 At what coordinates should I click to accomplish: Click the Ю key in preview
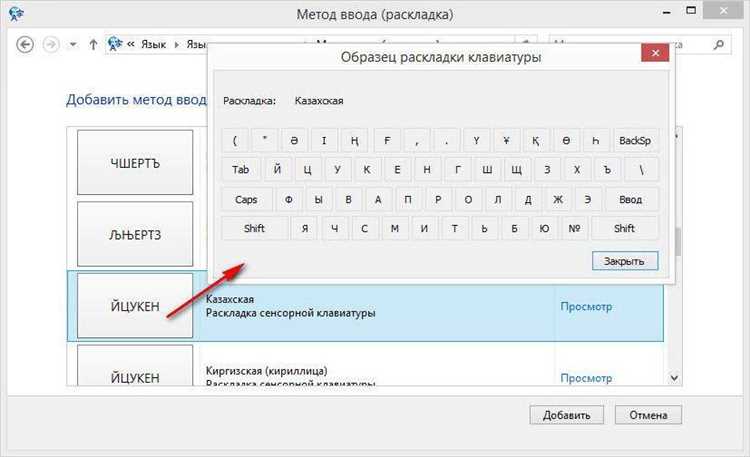pyautogui.click(x=544, y=228)
